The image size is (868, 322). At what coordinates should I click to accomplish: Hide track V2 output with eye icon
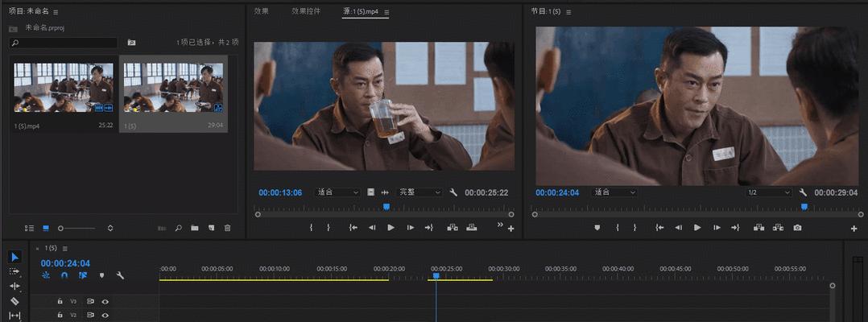coord(105,315)
